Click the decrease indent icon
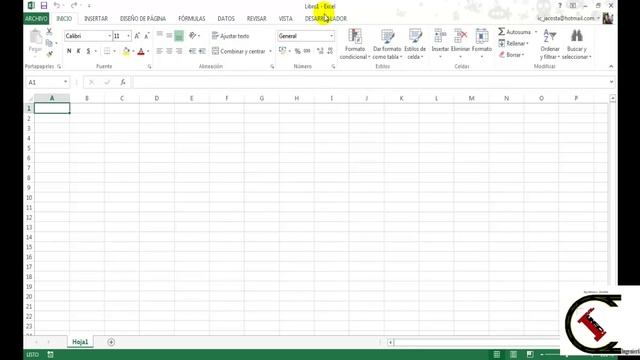Screen dimensions: 640x360 coord(192,51)
